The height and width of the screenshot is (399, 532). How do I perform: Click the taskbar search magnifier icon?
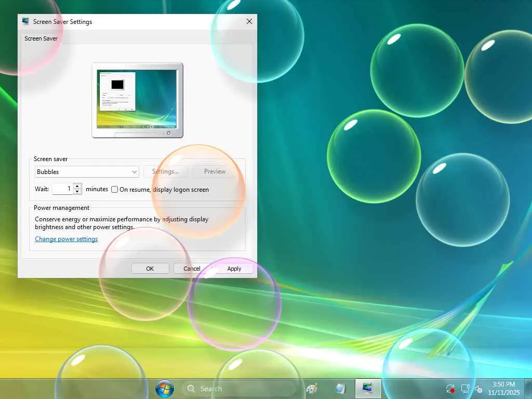tap(191, 389)
